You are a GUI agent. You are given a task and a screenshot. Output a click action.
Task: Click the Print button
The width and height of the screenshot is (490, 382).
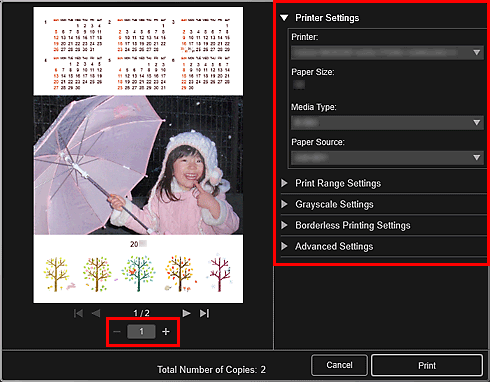point(427,365)
